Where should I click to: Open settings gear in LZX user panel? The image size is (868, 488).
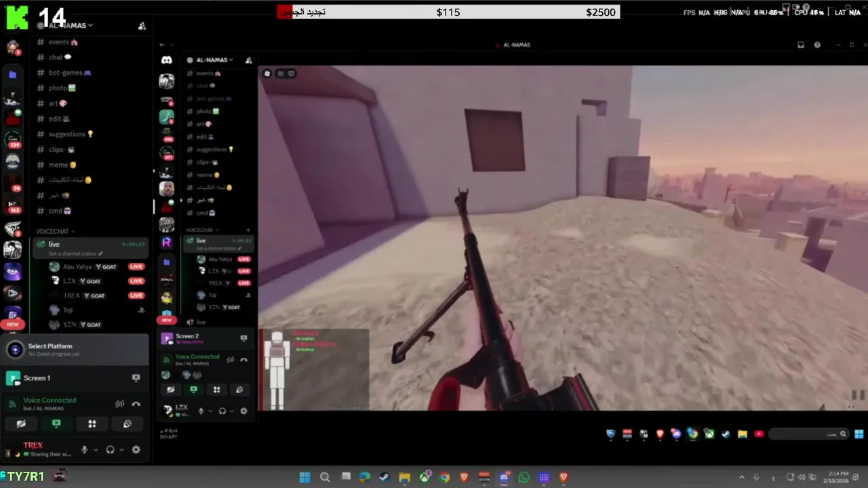(243, 411)
